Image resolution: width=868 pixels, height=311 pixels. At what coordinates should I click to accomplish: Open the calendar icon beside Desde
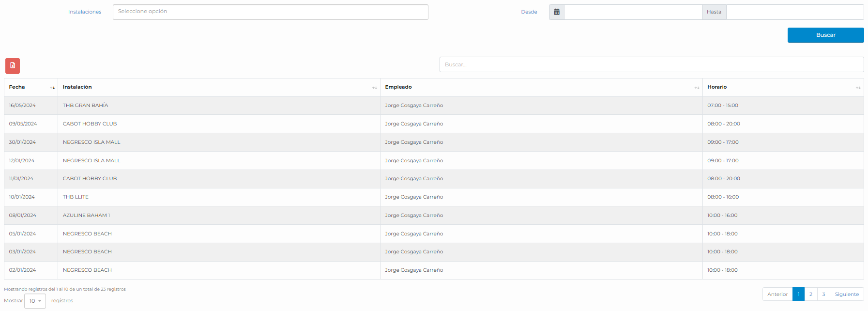tap(557, 12)
